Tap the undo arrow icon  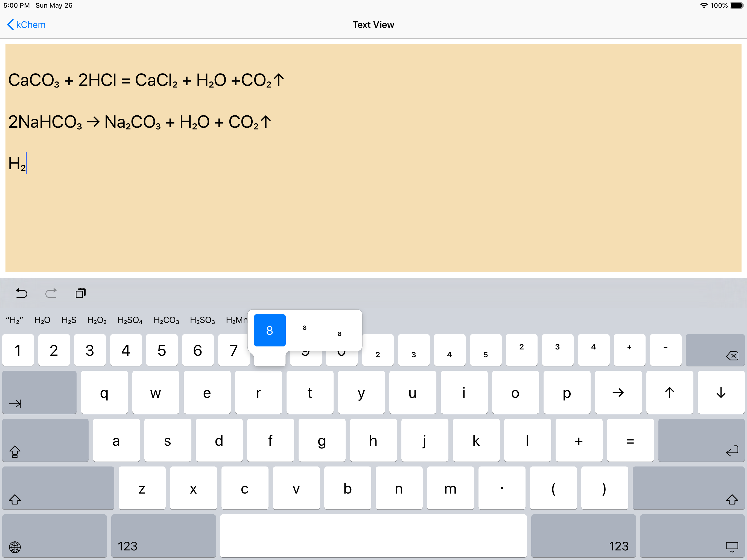(x=22, y=293)
